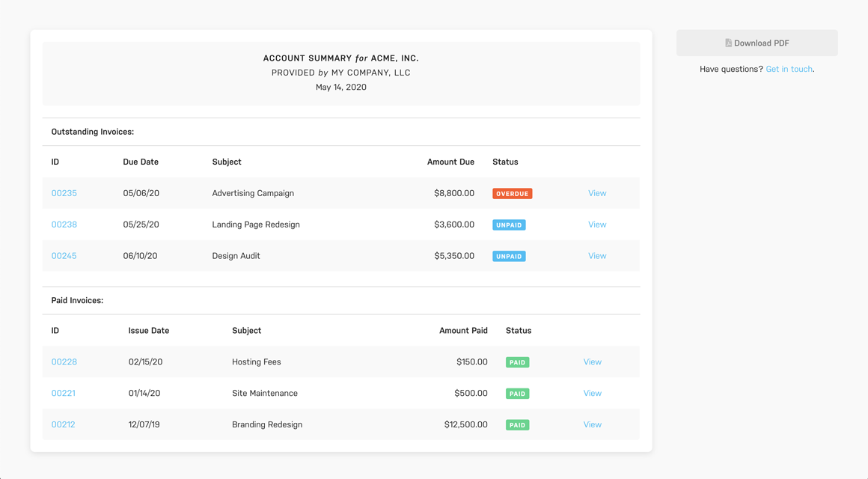Screen dimensions: 868x479
Task: Open invoice 00235 ID link
Action: (64, 193)
